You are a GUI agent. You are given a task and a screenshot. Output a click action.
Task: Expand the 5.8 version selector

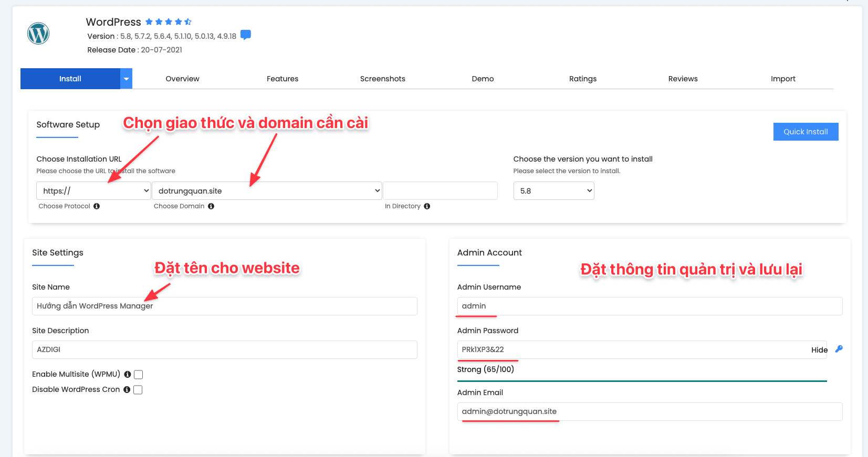[553, 191]
